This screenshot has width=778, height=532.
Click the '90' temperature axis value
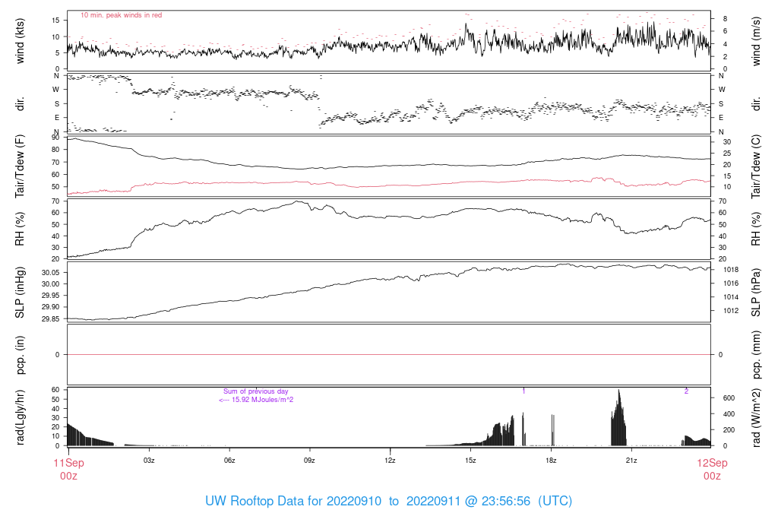55,137
